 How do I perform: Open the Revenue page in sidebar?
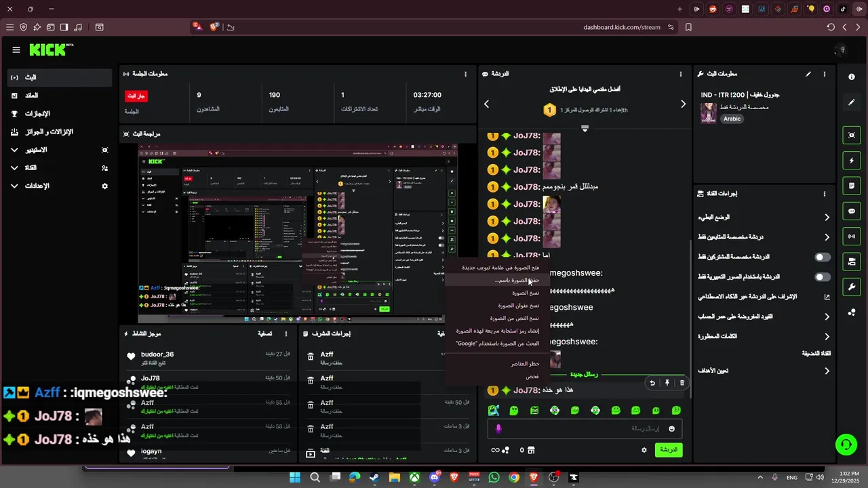60,96
